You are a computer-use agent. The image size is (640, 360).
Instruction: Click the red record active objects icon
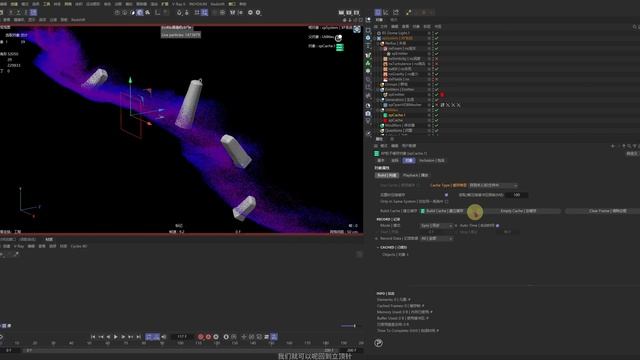(200, 337)
